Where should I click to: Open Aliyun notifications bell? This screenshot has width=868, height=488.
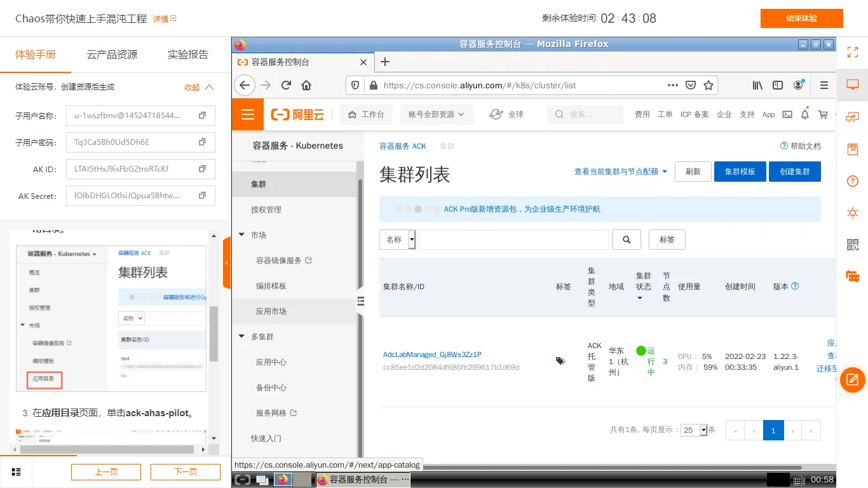[804, 114]
